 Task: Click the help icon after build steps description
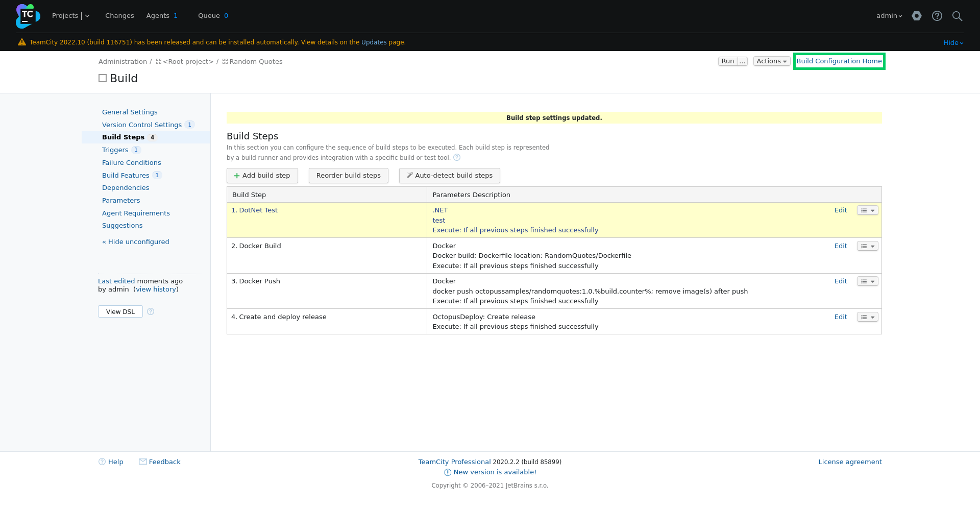(x=457, y=158)
